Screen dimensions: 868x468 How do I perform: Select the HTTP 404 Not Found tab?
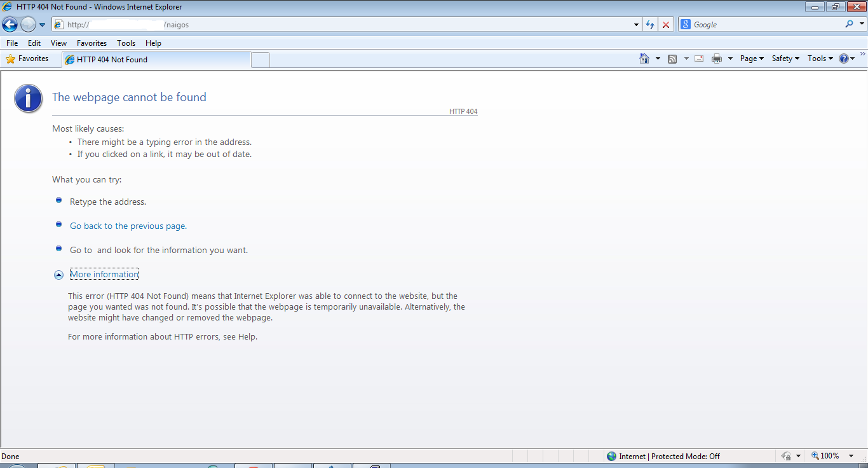[156, 60]
